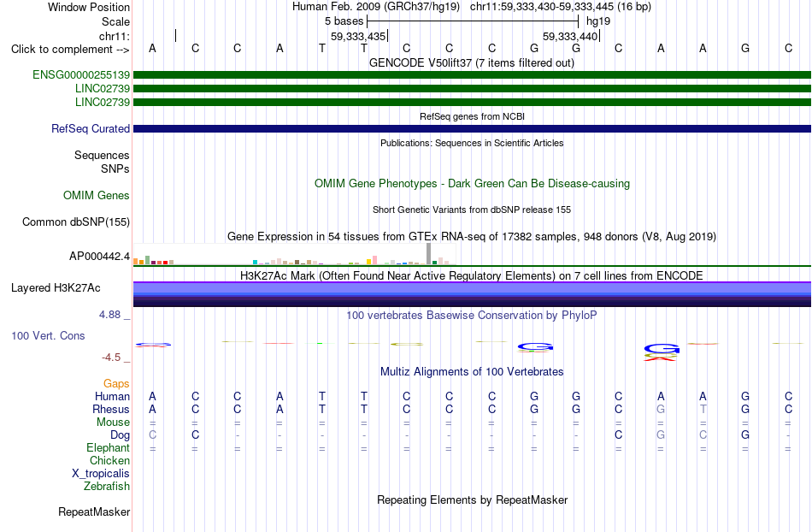The width and height of the screenshot is (812, 532).
Task: Click the chr11:59,333,430-59,333,445 position text
Action: 542,7
